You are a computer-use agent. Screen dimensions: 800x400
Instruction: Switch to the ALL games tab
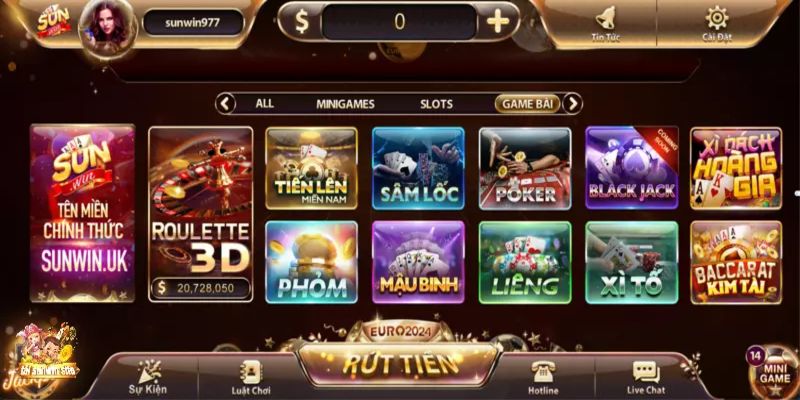[x=264, y=104]
